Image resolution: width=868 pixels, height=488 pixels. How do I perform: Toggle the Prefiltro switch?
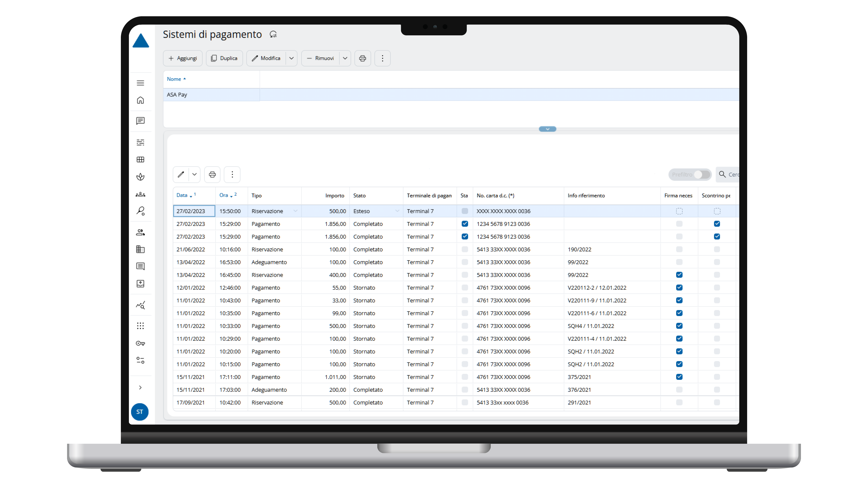pos(702,174)
